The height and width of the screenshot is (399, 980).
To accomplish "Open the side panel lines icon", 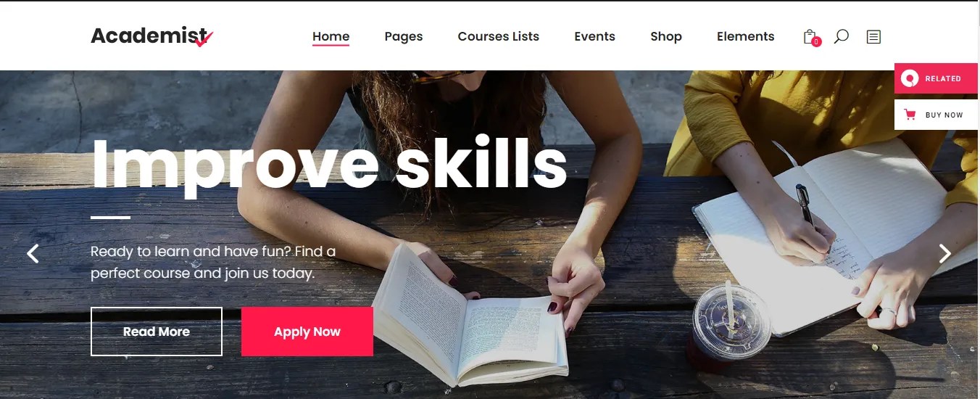I will pos(873,36).
